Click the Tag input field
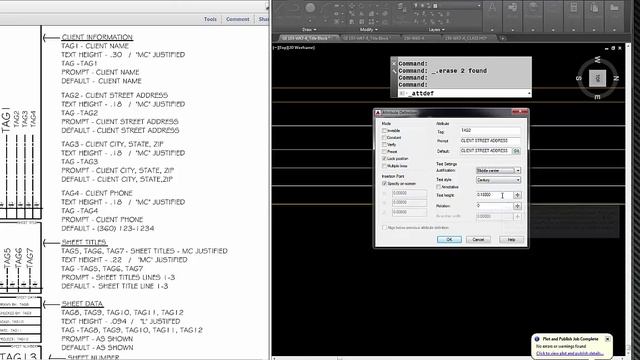 point(490,131)
